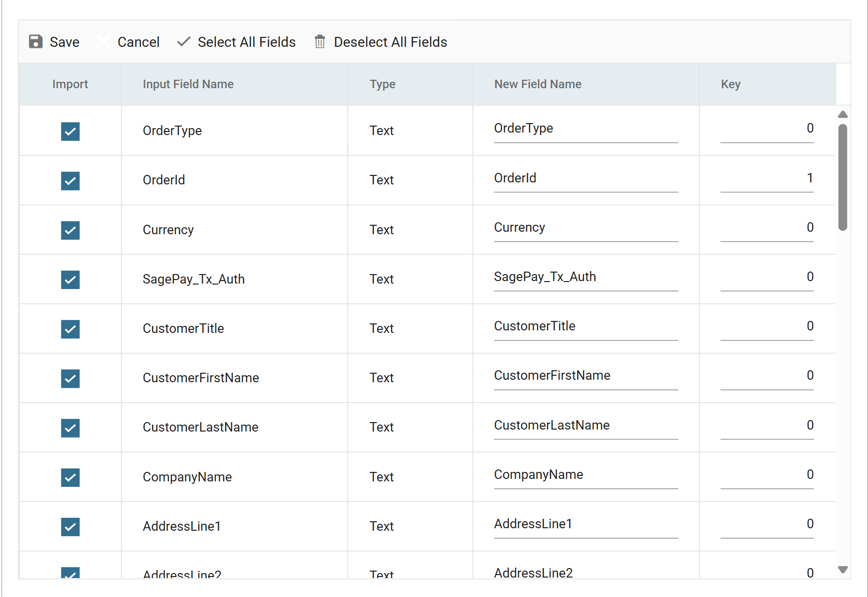Viewport: 868px width, 597px height.
Task: Click the vertical scrollbar thumb
Action: 843,177
